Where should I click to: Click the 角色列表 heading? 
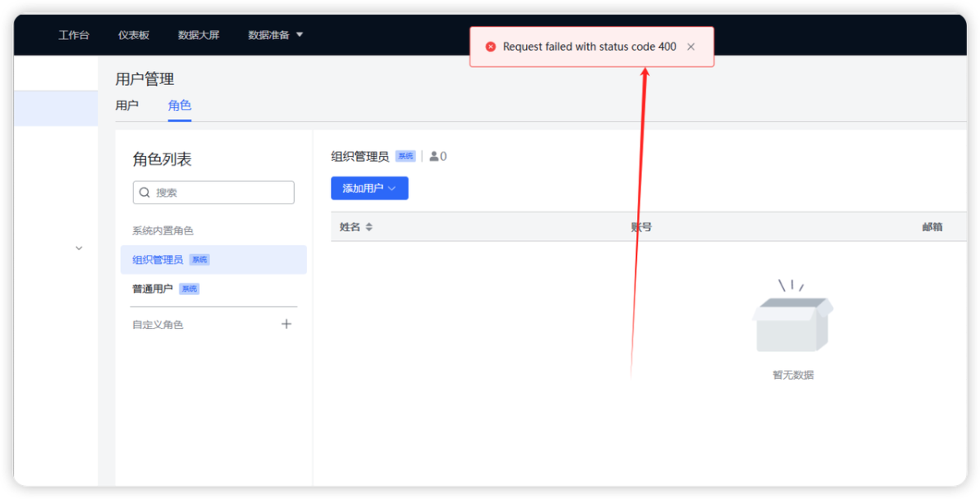tap(163, 160)
